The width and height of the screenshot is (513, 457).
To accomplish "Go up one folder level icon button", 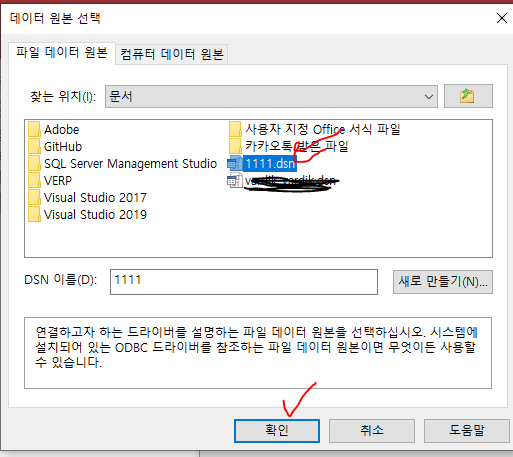I will (468, 96).
